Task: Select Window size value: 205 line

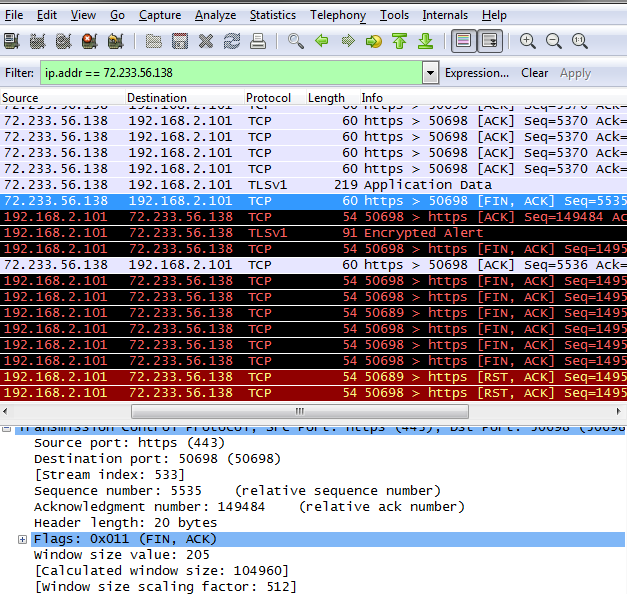Action: pyautogui.click(x=122, y=555)
